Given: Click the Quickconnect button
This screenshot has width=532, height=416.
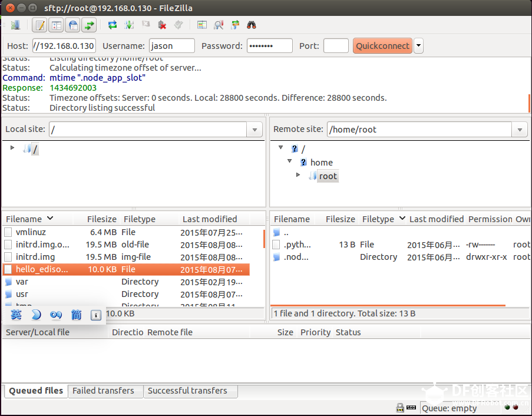Looking at the screenshot, I should pyautogui.click(x=382, y=46).
